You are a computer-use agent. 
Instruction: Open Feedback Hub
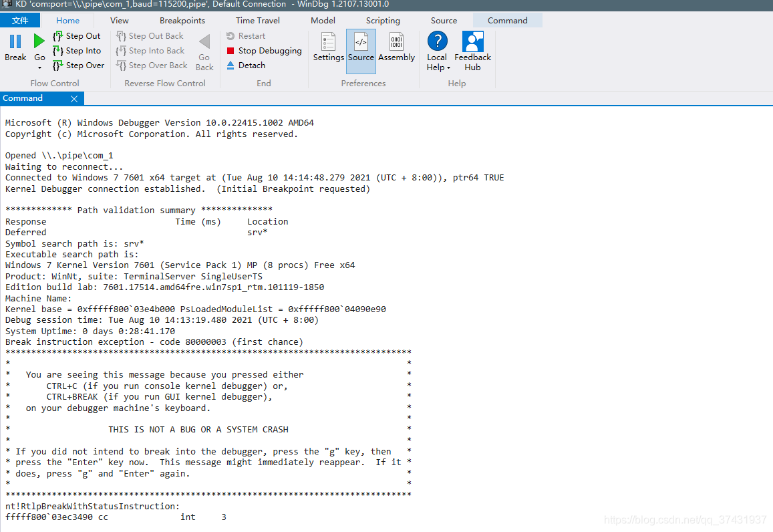472,51
